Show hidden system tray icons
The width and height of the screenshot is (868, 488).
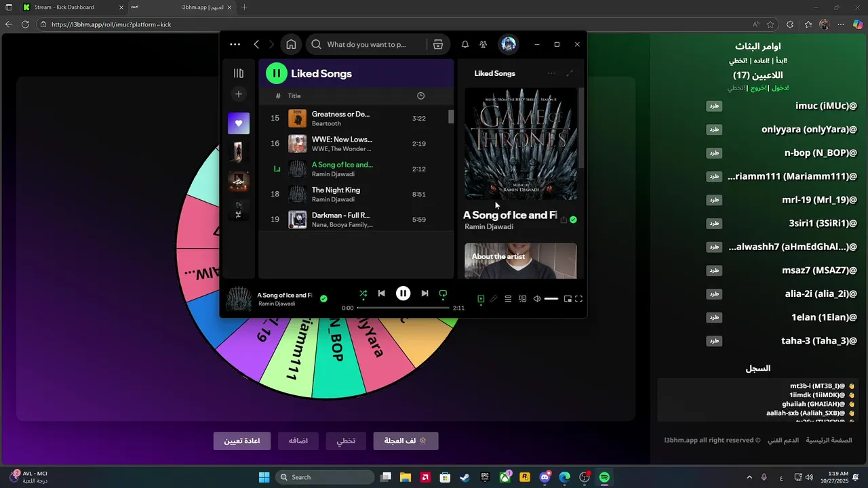749,477
